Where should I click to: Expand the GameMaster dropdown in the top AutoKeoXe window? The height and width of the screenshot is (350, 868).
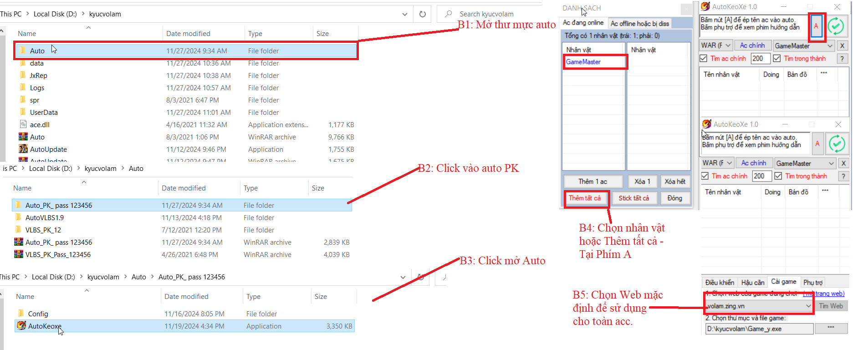[x=830, y=46]
